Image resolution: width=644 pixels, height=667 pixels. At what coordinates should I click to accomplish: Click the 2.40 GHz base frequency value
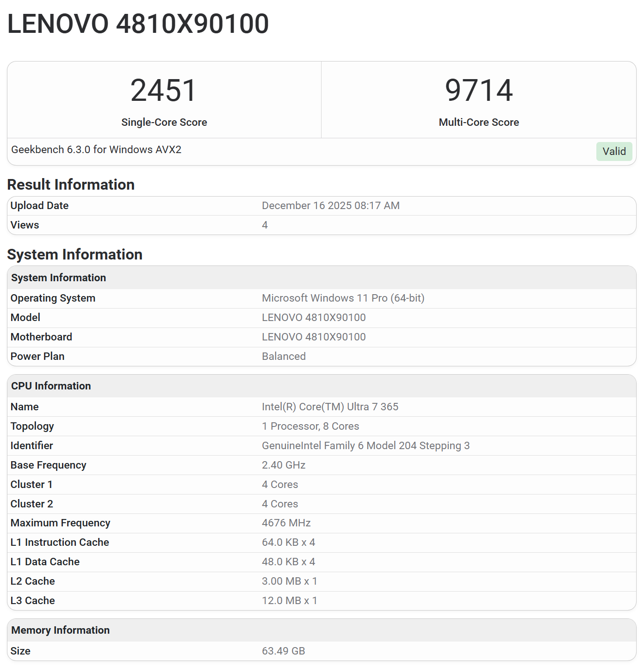[284, 465]
